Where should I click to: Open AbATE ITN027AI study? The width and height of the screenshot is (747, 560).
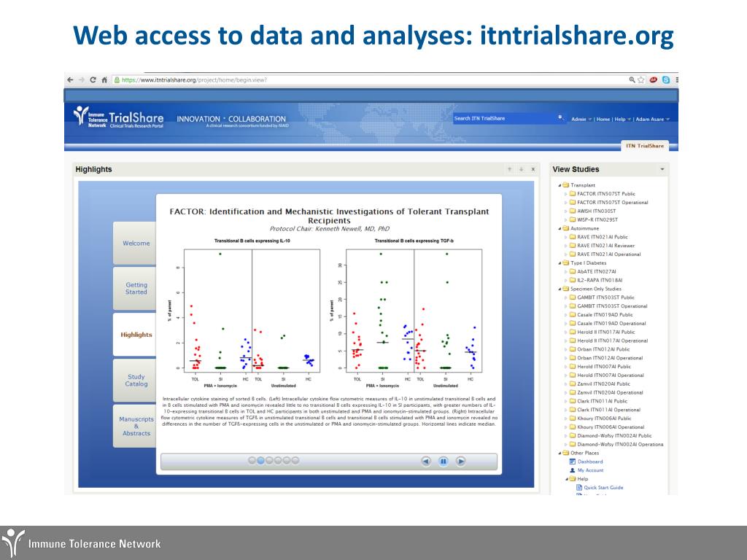[x=597, y=271]
